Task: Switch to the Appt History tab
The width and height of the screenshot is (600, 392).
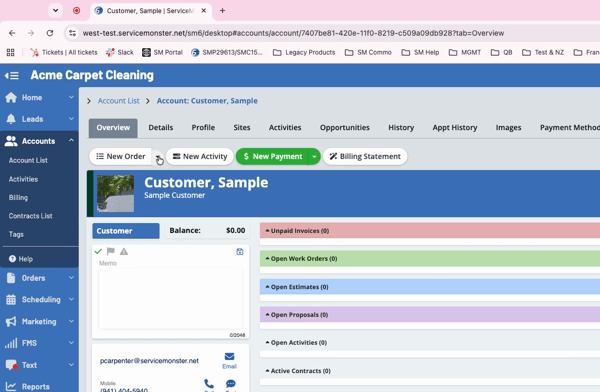Action: point(455,127)
